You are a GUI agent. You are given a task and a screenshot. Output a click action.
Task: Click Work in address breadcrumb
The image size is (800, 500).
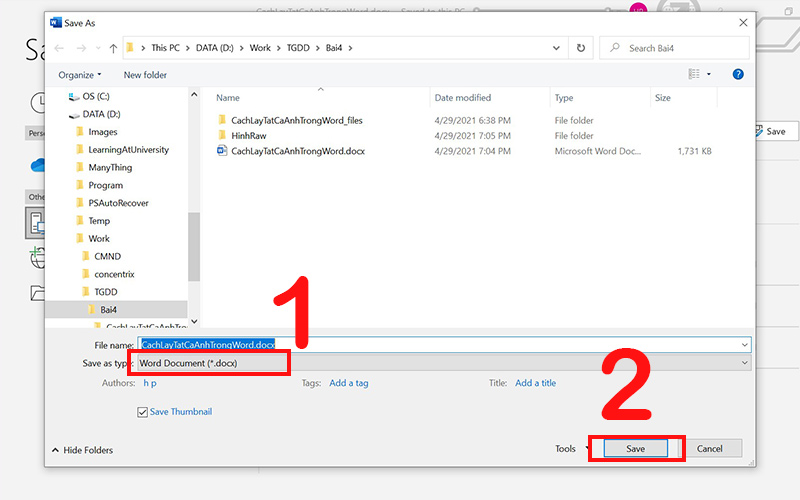click(x=260, y=48)
